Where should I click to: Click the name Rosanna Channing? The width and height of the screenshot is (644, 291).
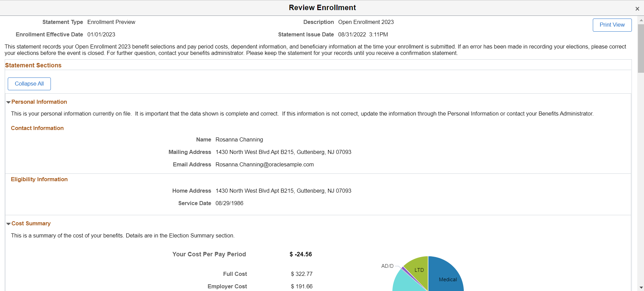click(239, 139)
